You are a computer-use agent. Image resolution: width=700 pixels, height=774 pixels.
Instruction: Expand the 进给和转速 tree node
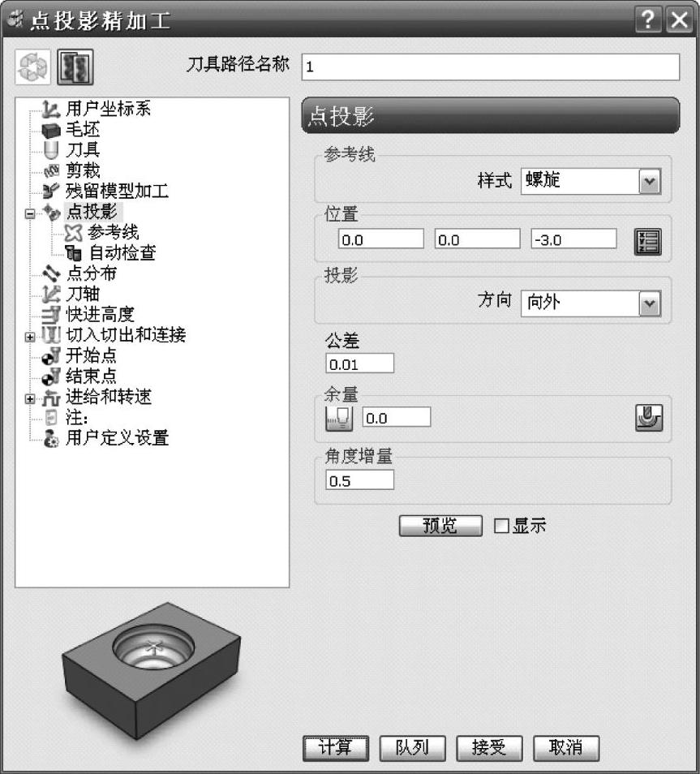pos(30,399)
